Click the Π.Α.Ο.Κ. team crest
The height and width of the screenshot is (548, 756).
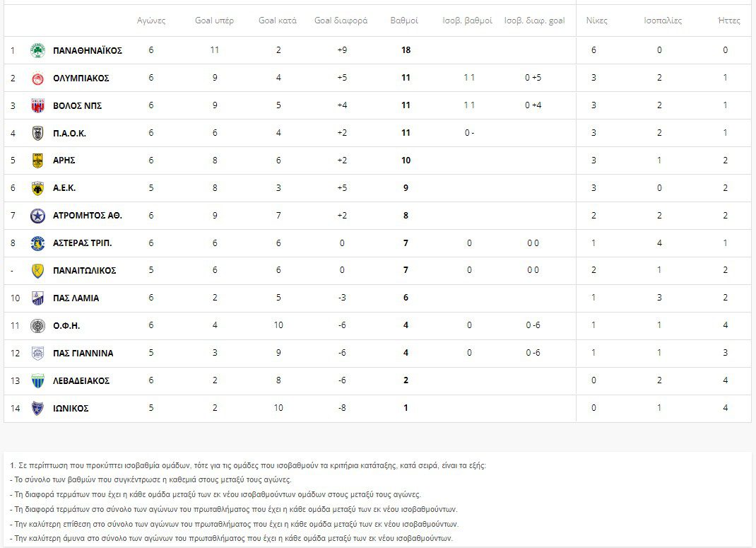point(37,133)
